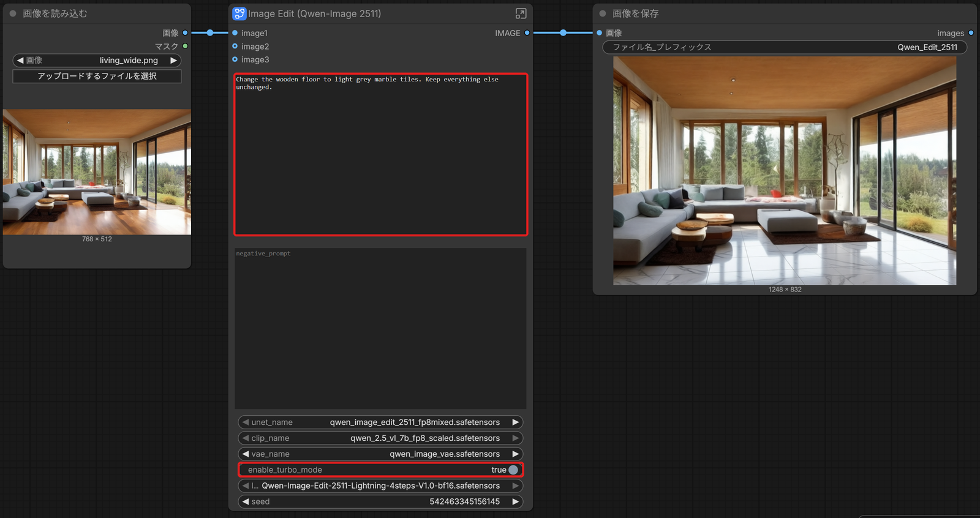Click the 画像 output port on load node
Viewport: 980px width, 518px height.
pos(185,33)
